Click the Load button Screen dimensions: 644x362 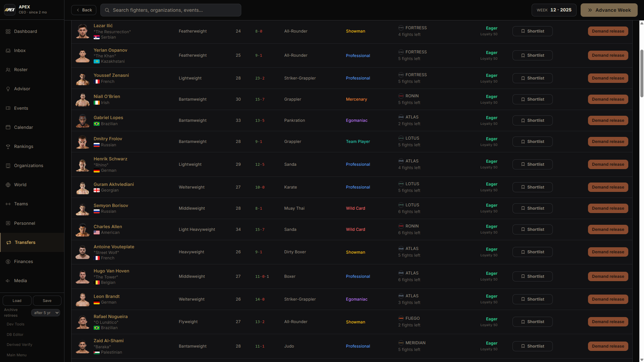[17, 300]
